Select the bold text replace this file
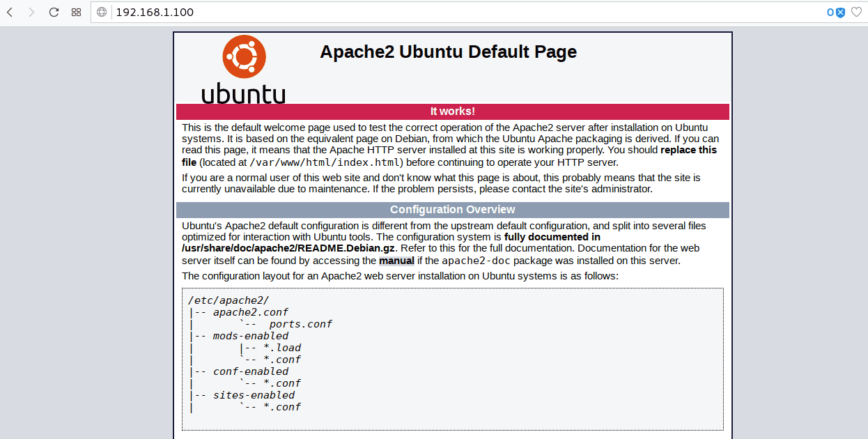Image resolution: width=868 pixels, height=439 pixels. click(x=449, y=156)
